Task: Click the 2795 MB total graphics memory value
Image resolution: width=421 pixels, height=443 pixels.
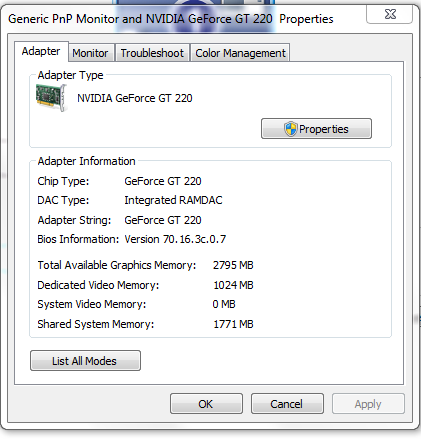Action: coord(233,265)
